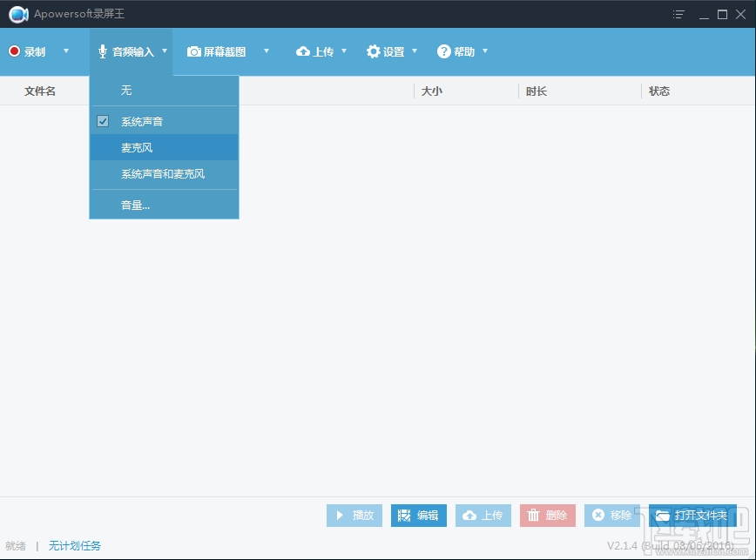Click the Help question mark icon
Viewport: 756px width, 560px height.
(442, 51)
